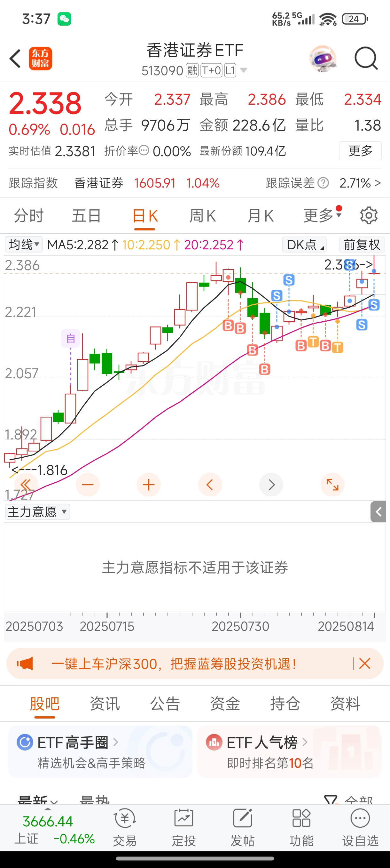Open the 公告 announcements tab
The image size is (390, 868).
tap(165, 703)
